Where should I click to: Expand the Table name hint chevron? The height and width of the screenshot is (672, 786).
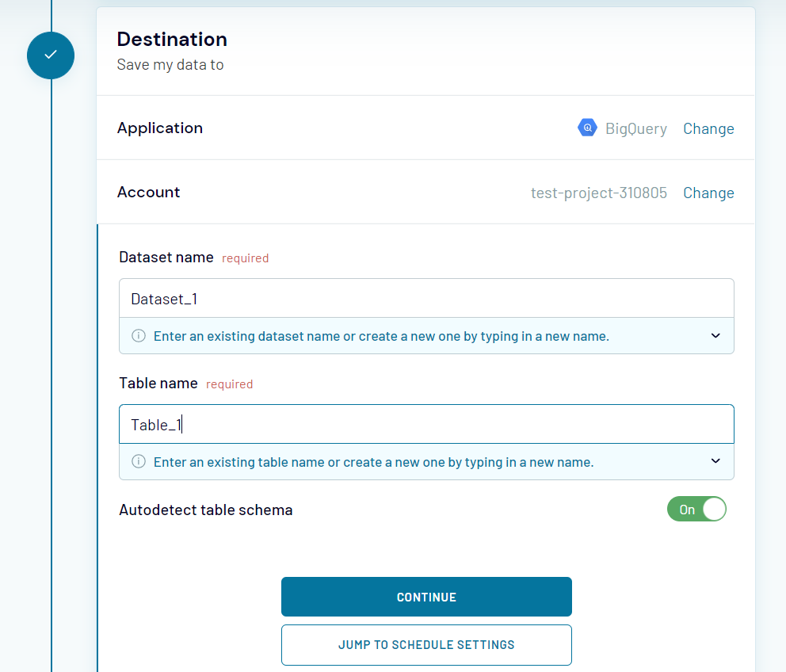[x=715, y=462]
